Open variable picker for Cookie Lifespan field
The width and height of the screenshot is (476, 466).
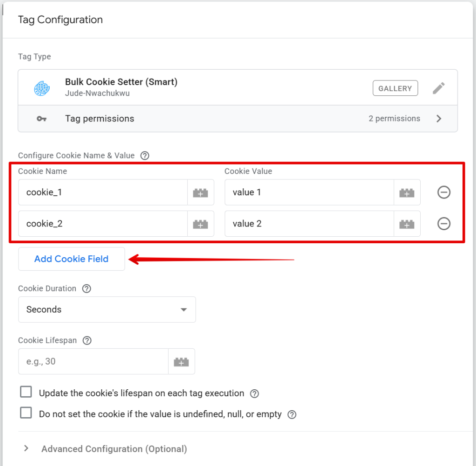click(x=181, y=361)
